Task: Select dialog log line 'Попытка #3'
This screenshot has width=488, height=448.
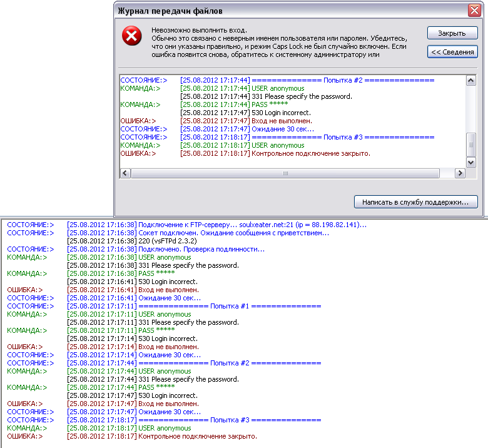Action: click(277, 137)
